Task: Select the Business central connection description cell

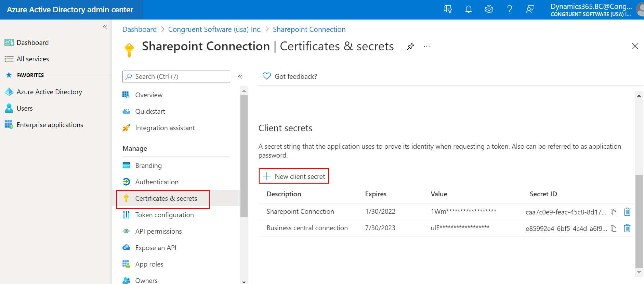Action: tap(307, 228)
